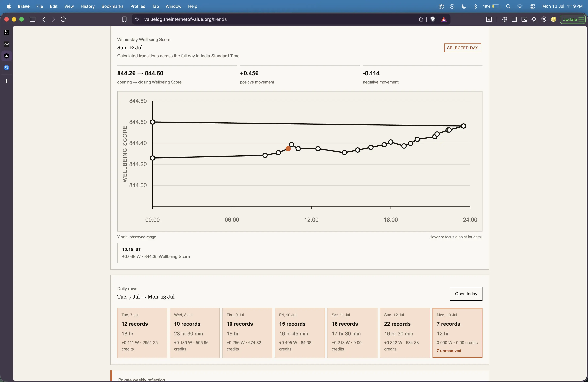Screen dimensions: 588x382
Task: Toggle the browser side panel
Action: 515,19
